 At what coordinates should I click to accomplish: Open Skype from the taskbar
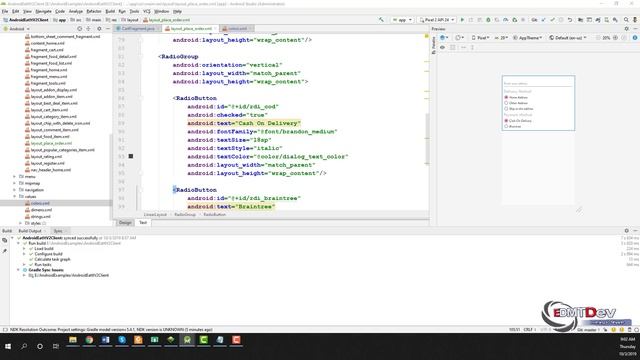(122, 340)
